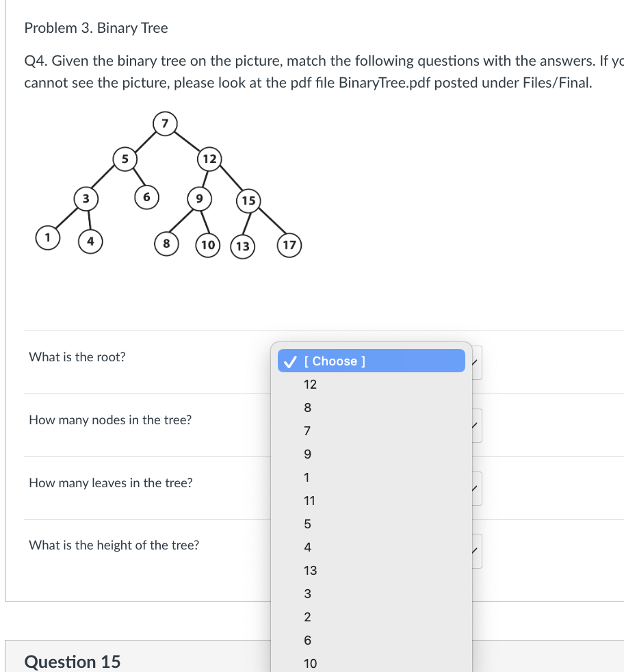Image resolution: width=624 pixels, height=672 pixels.
Task: Choose 12 from the dropdown list
Action: point(371,385)
